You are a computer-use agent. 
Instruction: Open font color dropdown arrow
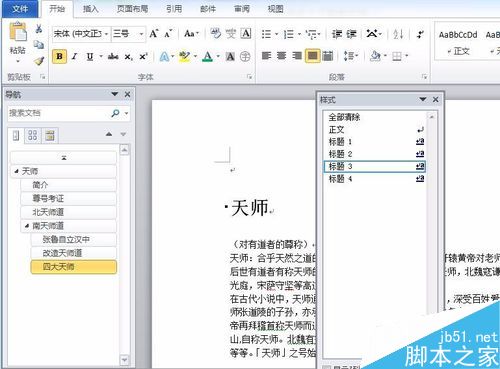tap(218, 56)
